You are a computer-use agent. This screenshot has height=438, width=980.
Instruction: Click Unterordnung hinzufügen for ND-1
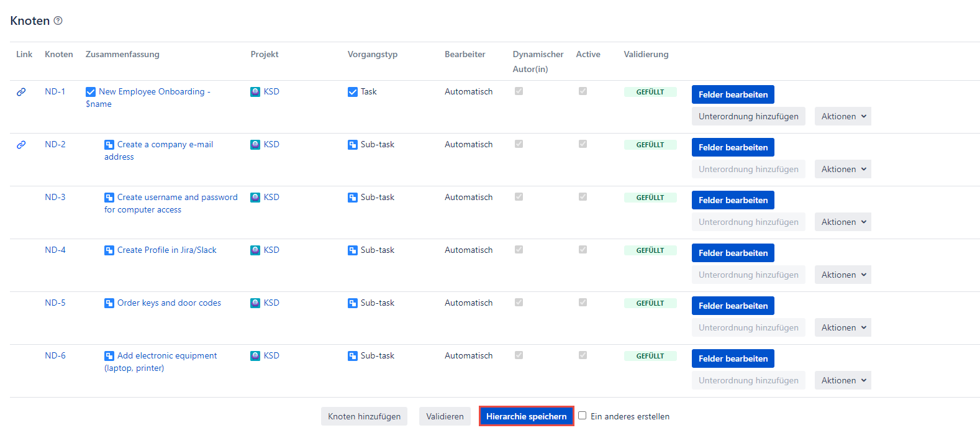pyautogui.click(x=748, y=116)
